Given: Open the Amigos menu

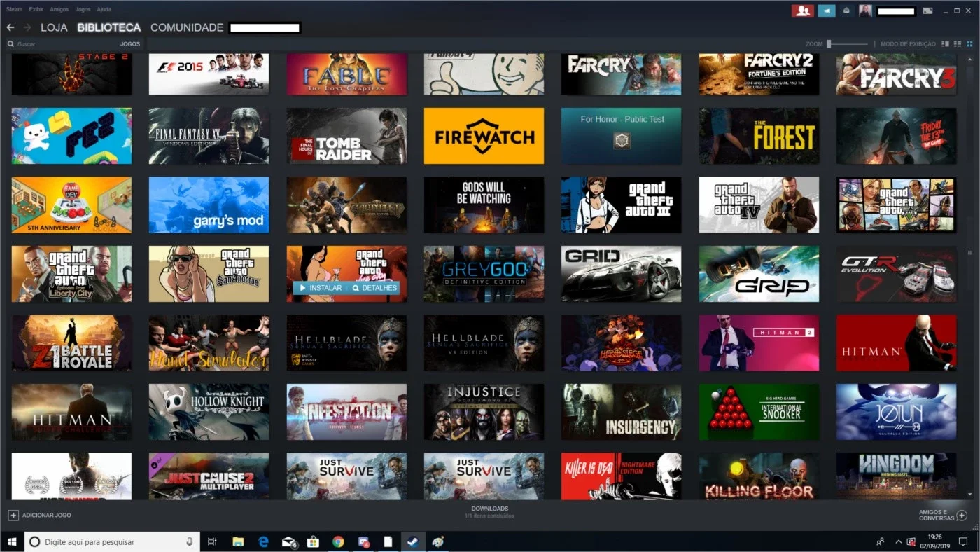Looking at the screenshot, I should tap(59, 10).
